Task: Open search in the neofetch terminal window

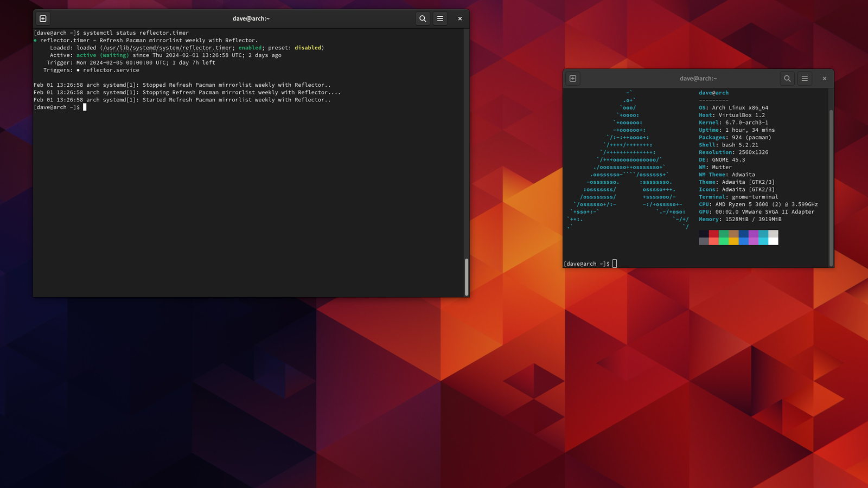Action: coord(787,79)
